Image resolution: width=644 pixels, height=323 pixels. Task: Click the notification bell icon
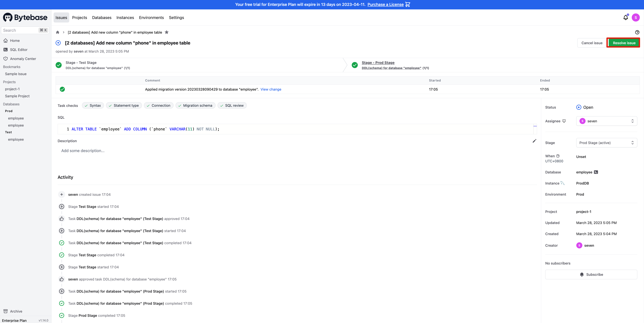[625, 17]
